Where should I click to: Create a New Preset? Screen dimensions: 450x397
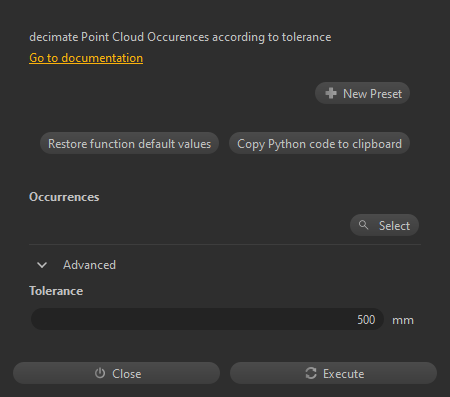[362, 93]
